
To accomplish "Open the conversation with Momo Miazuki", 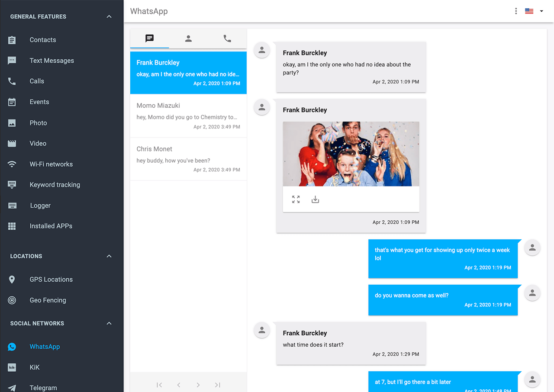I will (x=188, y=116).
